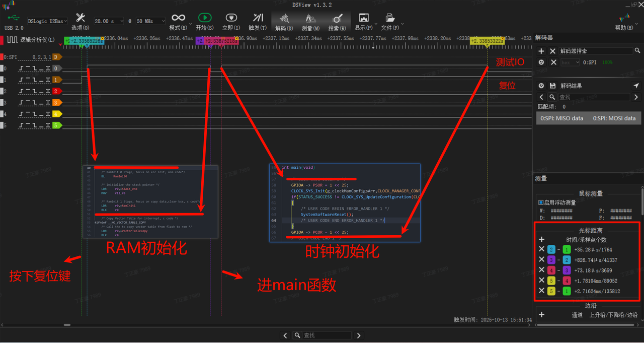
Task: Click the 解码器搜索 search input field
Action: coord(596,51)
